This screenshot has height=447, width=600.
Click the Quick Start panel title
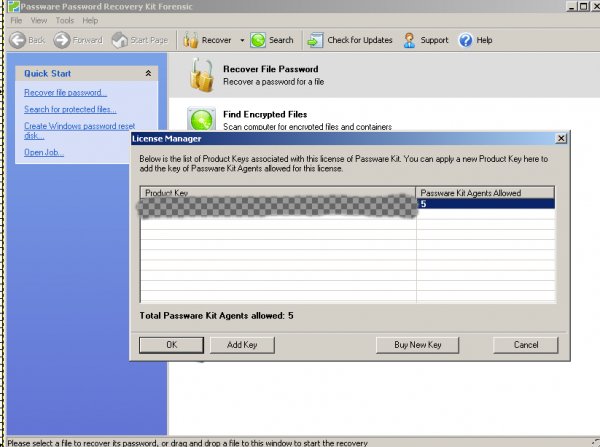tap(47, 73)
